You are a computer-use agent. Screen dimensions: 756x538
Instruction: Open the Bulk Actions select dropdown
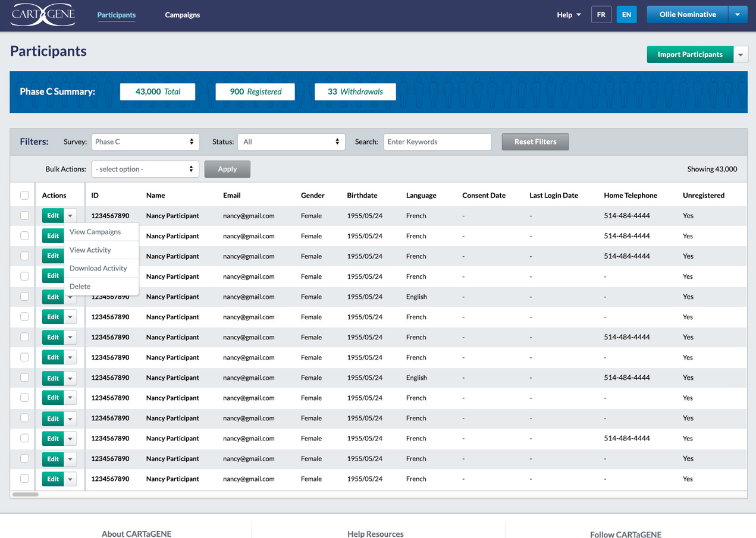[x=145, y=169]
